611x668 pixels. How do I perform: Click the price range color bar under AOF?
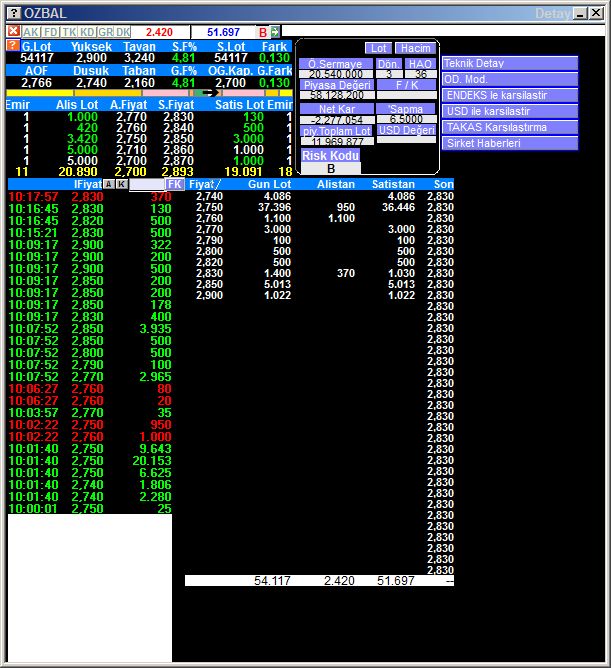pos(150,92)
